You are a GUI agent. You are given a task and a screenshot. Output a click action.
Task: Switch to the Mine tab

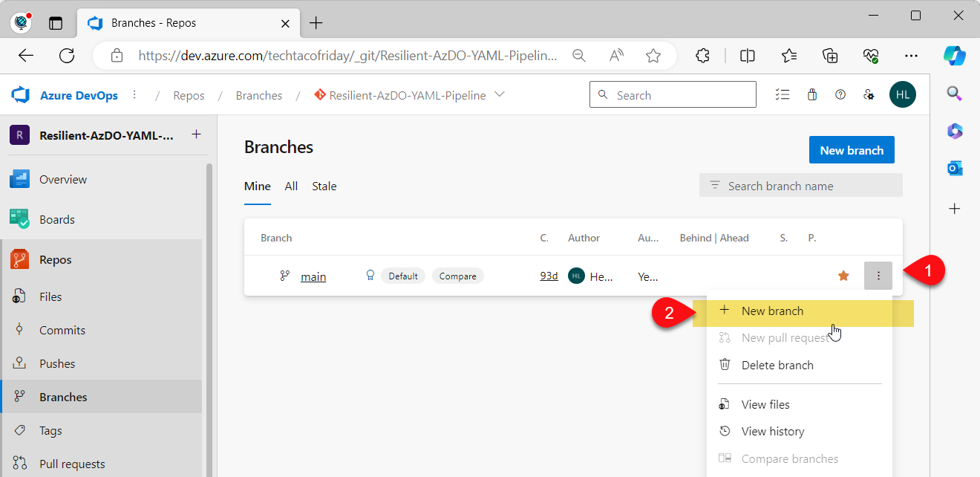(x=258, y=186)
